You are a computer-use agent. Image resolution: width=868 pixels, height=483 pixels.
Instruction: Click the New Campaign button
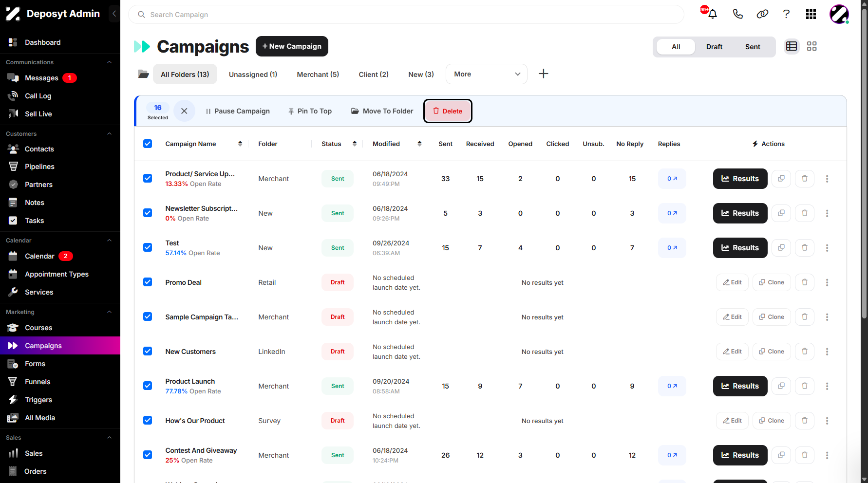(292, 46)
